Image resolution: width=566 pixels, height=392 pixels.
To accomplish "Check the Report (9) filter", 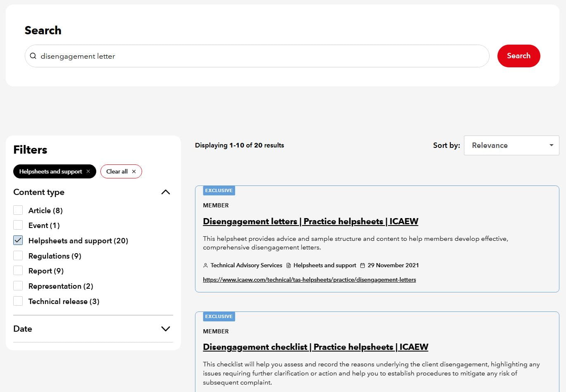I will [x=18, y=270].
